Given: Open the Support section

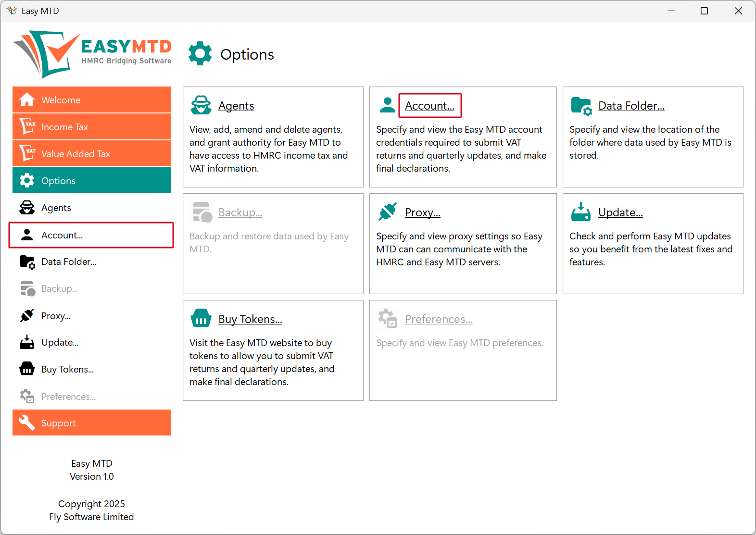Looking at the screenshot, I should 92,423.
